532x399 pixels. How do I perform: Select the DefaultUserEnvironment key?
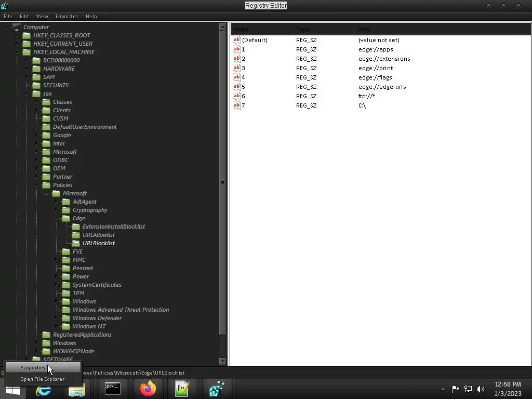click(85, 127)
